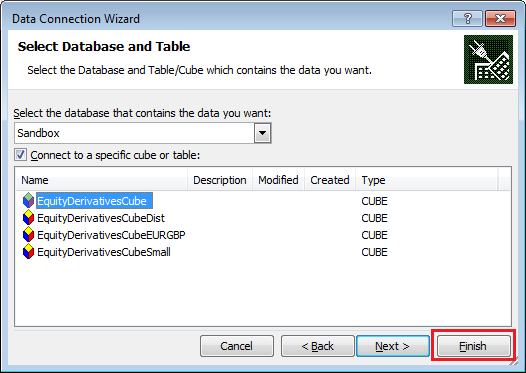Viewport: 526px width, 373px height.
Task: Sort by the Type column header
Action: [427, 180]
